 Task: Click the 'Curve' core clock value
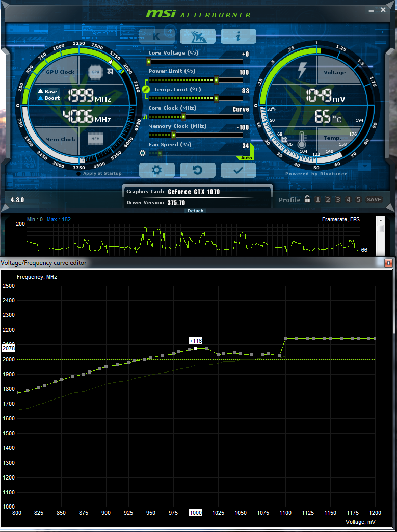[x=241, y=109]
